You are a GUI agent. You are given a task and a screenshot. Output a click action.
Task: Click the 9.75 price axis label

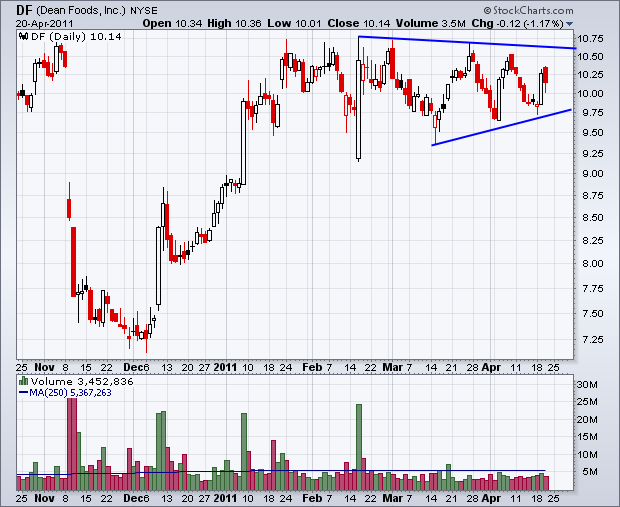593,113
